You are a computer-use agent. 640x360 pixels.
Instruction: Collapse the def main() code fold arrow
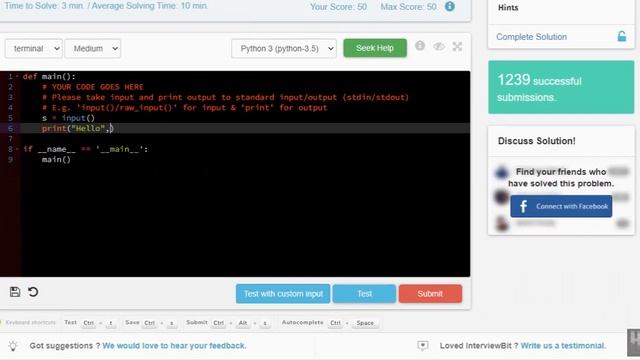[17, 76]
